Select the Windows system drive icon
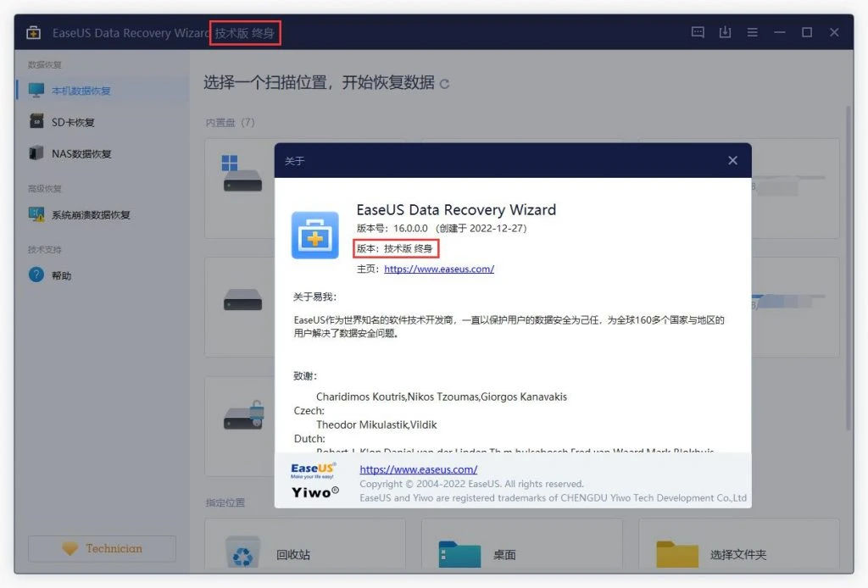868x588 pixels. [242, 175]
